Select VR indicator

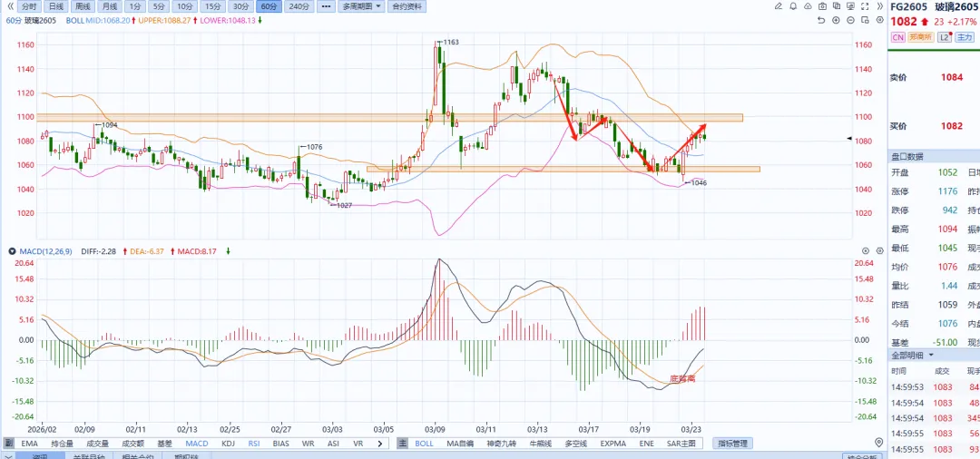(358, 444)
